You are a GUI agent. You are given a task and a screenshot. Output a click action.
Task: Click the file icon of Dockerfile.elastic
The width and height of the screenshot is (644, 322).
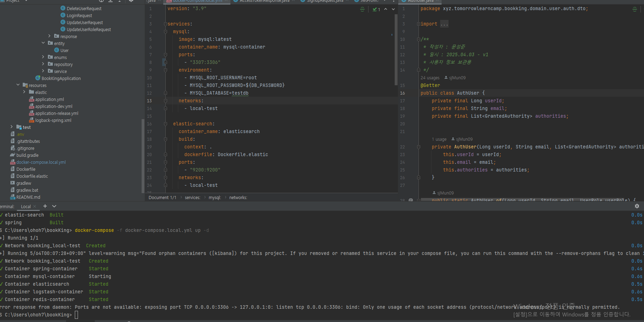coord(13,176)
